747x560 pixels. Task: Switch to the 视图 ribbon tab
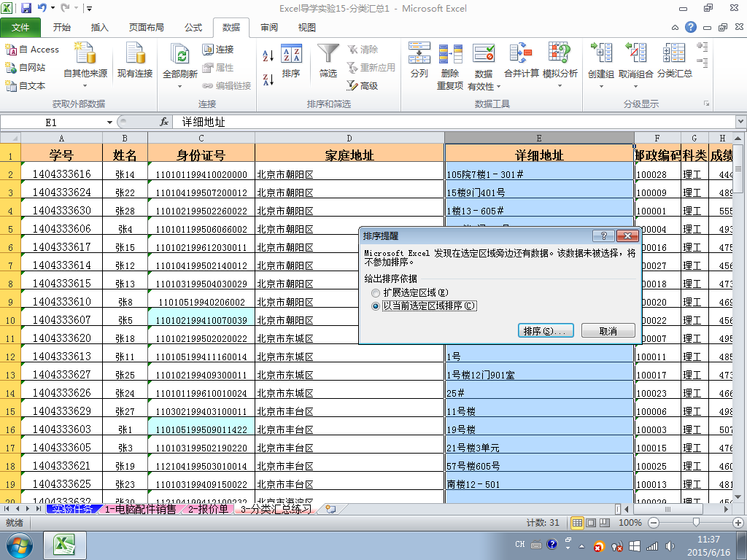307,27
